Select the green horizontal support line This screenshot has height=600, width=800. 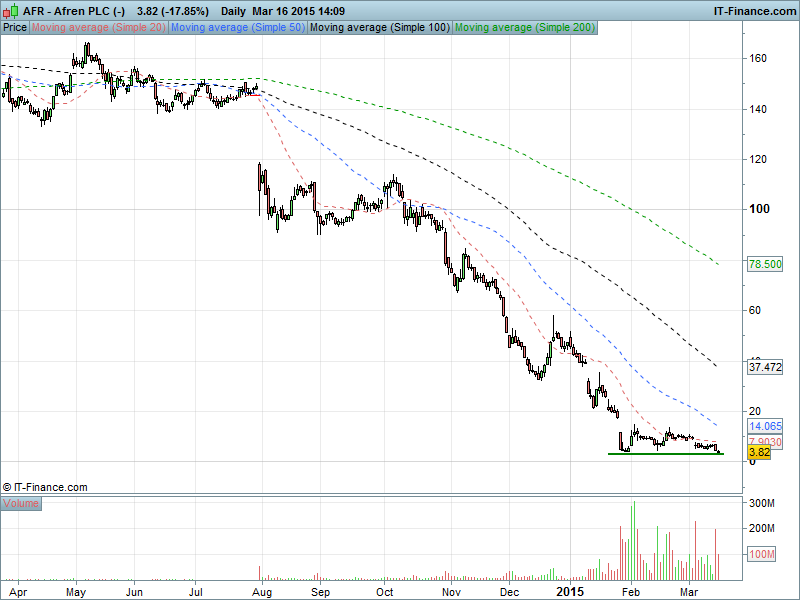665,454
